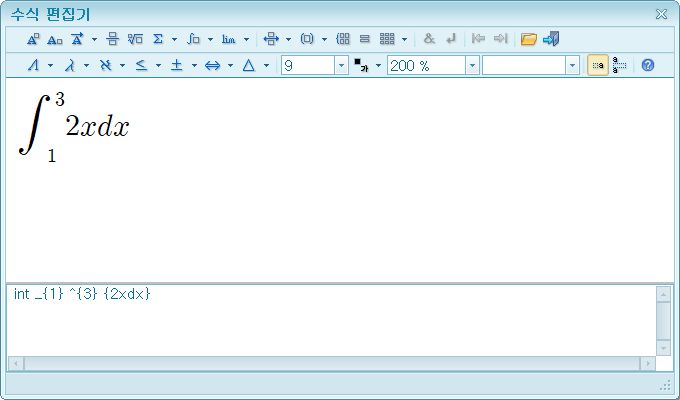Expand the brackets dropdown arrow

pyautogui.click(x=324, y=39)
